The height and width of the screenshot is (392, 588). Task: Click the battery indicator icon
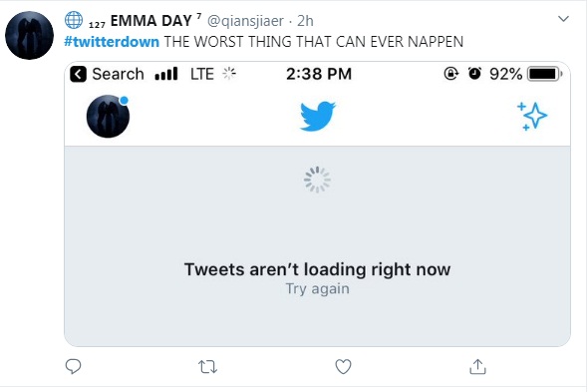point(545,74)
